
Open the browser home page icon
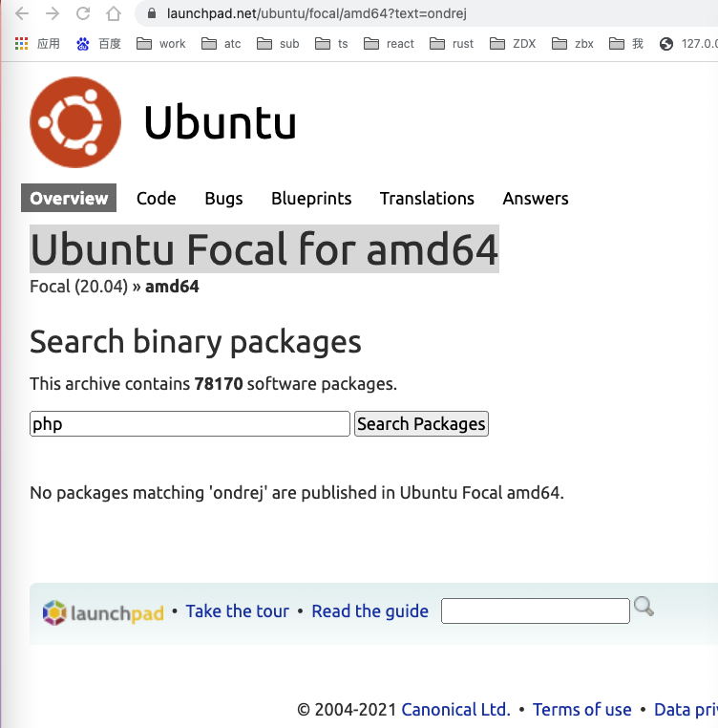pos(114,13)
